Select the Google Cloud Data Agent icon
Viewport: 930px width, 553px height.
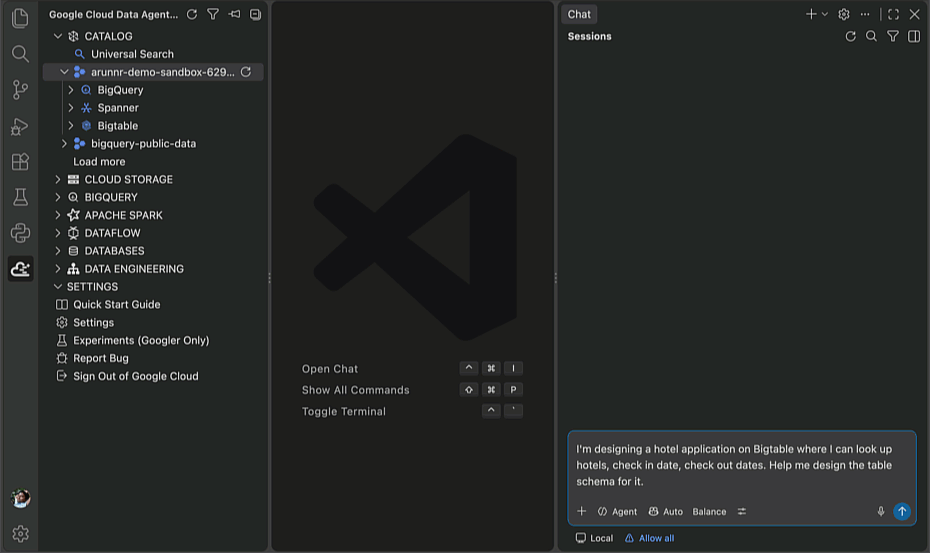tap(20, 269)
